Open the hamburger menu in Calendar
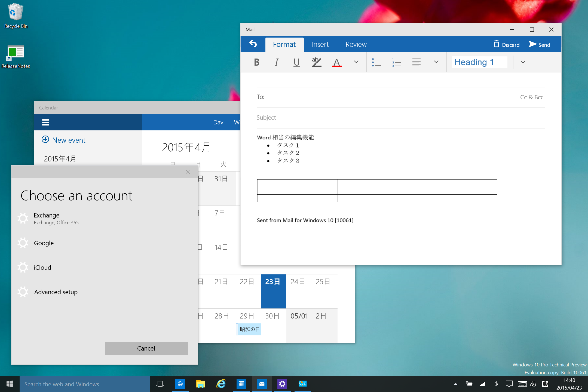588x392 pixels. [x=45, y=122]
